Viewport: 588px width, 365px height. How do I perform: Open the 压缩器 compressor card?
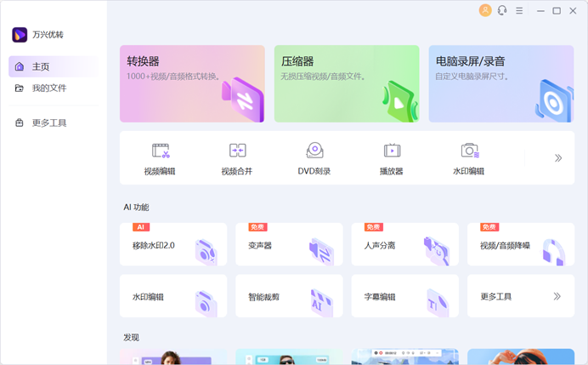pyautogui.click(x=347, y=83)
